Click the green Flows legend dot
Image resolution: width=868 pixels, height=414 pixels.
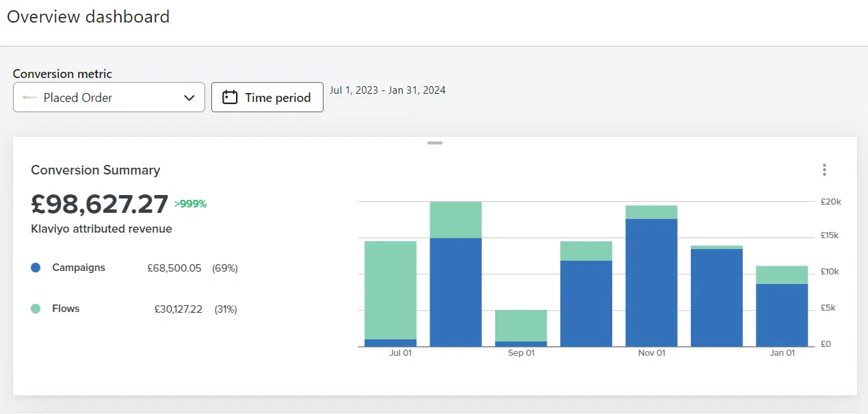coord(36,309)
